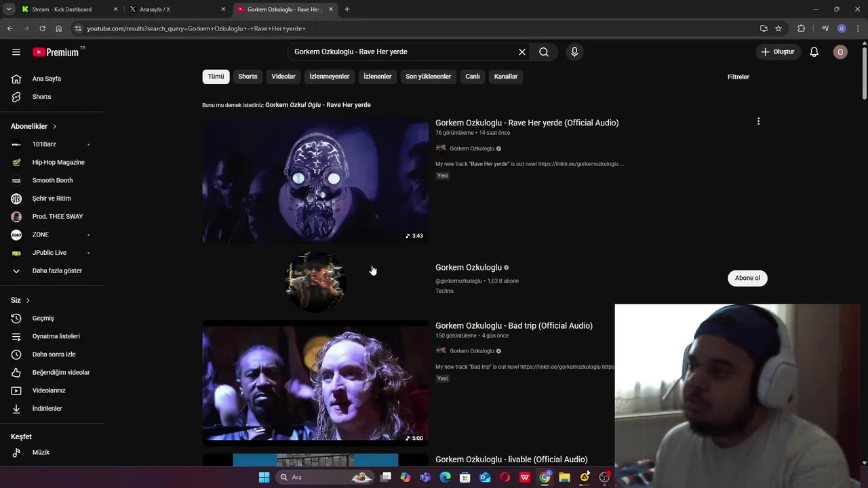Open OBS Studio from taskbar
Viewport: 868px width, 488px height.
(x=604, y=477)
